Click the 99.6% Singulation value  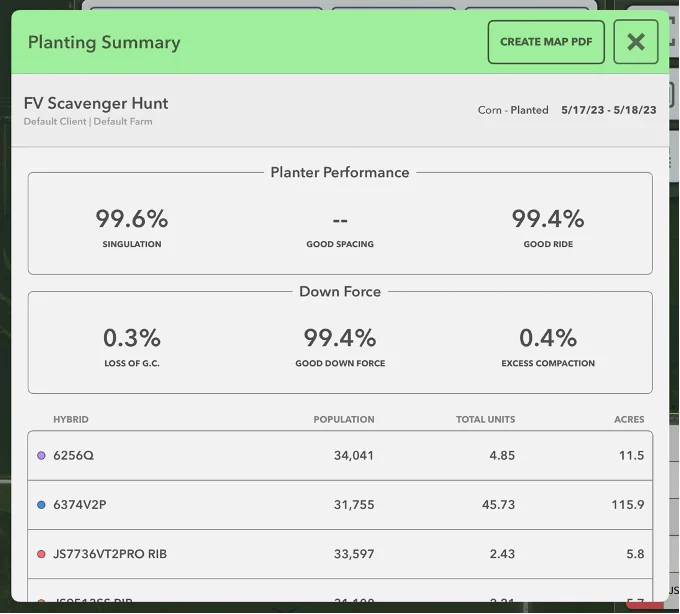[x=132, y=219]
